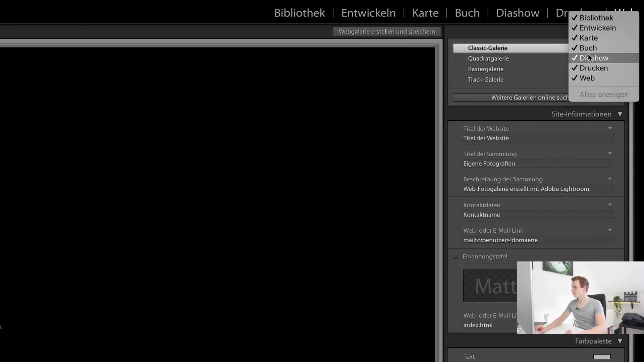Open the Buch module tab

(467, 13)
